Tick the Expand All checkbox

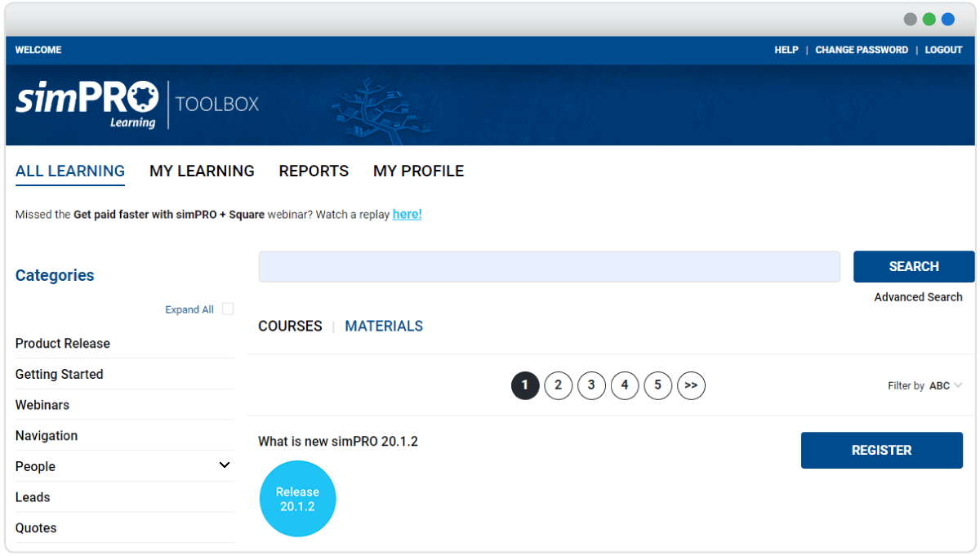click(228, 309)
